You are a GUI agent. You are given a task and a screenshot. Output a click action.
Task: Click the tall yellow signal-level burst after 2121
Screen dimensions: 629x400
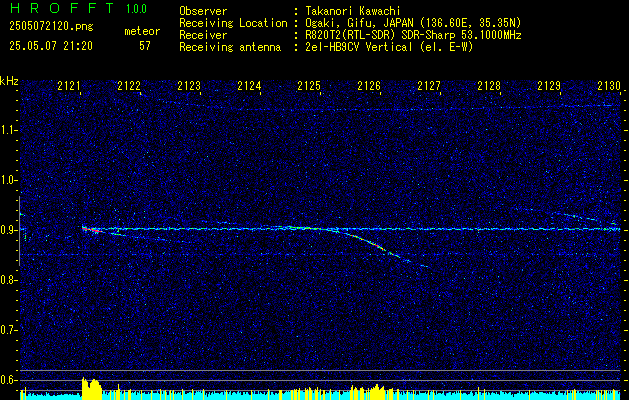[92, 388]
